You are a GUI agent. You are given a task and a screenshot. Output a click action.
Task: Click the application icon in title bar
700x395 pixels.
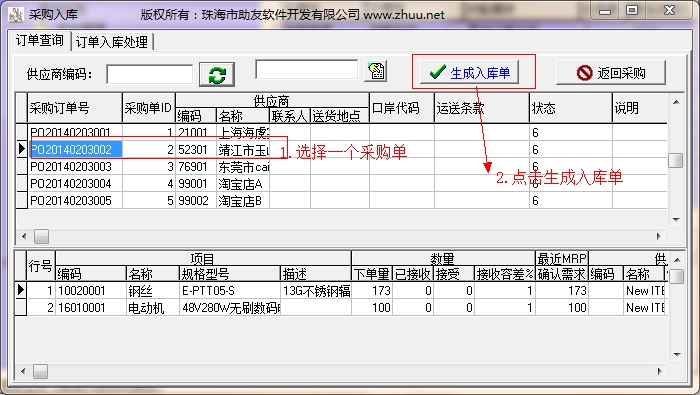coord(16,14)
